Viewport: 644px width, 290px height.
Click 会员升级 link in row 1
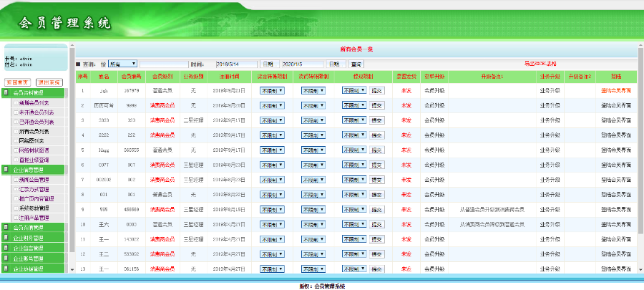click(434, 91)
